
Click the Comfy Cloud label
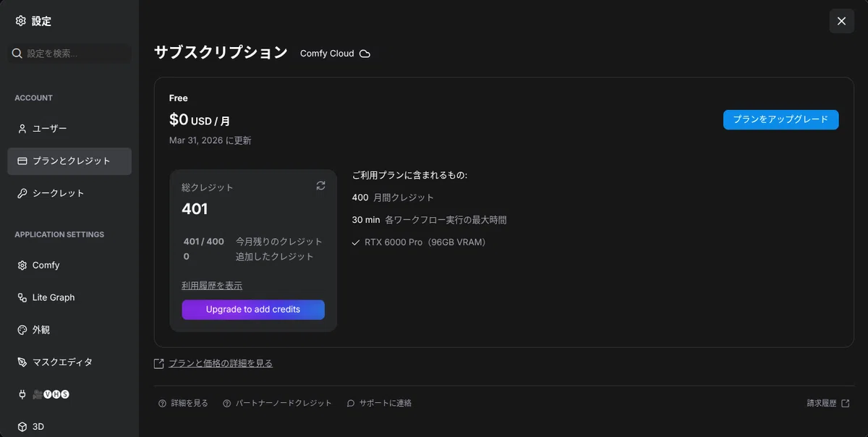click(x=327, y=54)
